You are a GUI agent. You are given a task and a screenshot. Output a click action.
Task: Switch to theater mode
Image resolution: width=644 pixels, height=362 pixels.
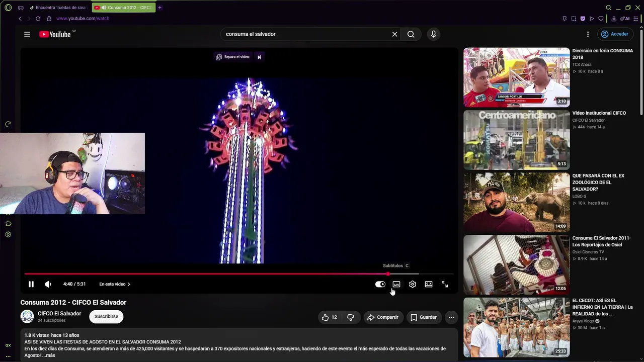point(429,284)
